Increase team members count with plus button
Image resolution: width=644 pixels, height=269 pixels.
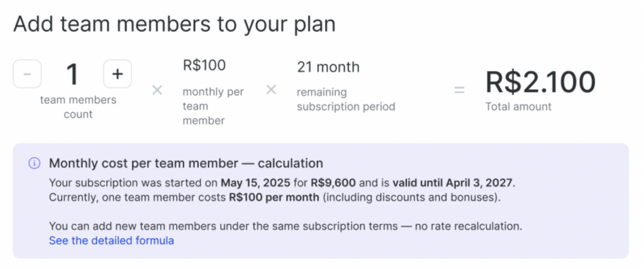pyautogui.click(x=117, y=74)
